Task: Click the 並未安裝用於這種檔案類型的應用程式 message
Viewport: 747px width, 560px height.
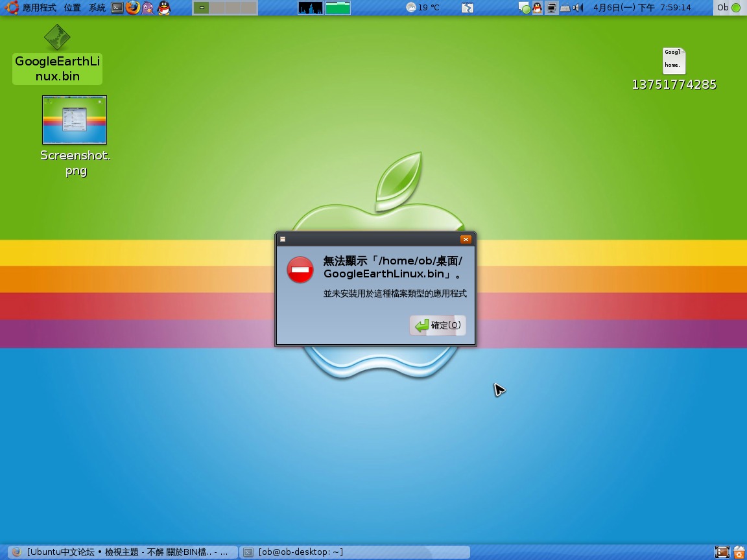Action: [x=395, y=294]
